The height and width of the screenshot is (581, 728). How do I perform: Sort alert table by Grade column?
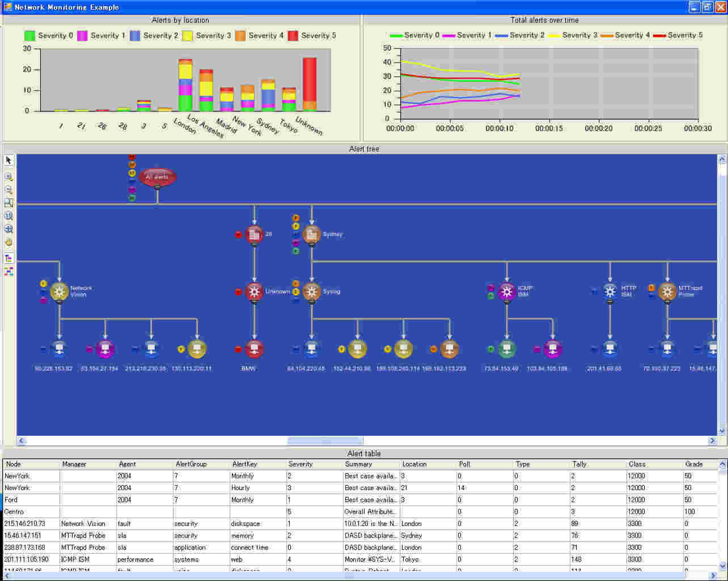[701, 464]
